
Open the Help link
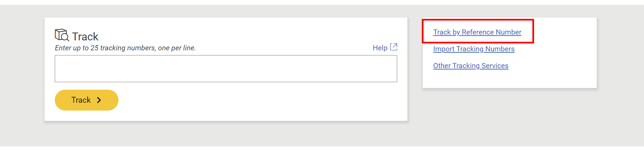(385, 48)
